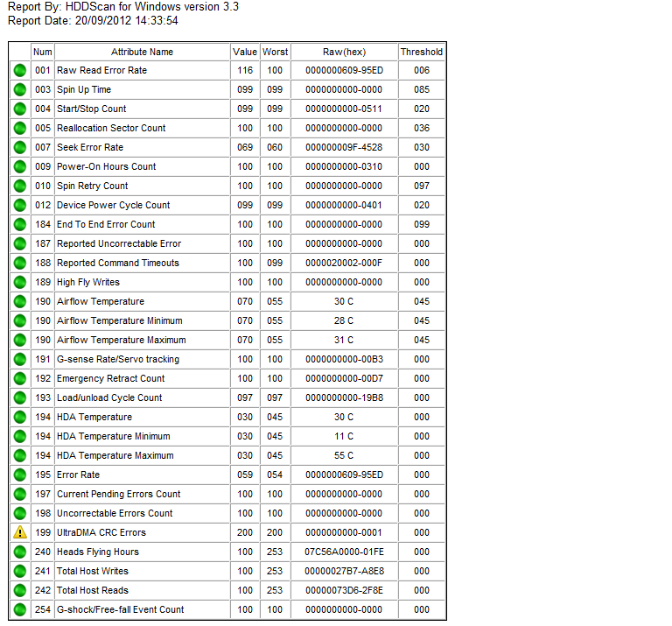Click green status icon for Device Power Cycle Count
This screenshot has height=626, width=672.
(20, 206)
